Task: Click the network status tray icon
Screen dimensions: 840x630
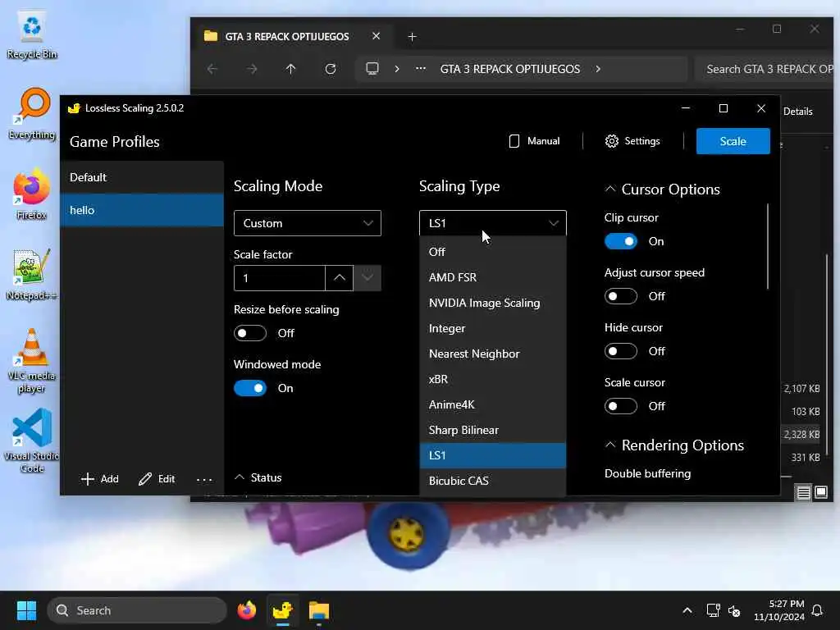Action: pyautogui.click(x=713, y=610)
